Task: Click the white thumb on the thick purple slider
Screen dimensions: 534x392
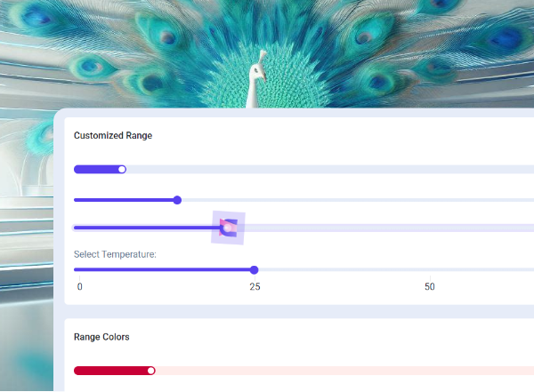Action: coord(122,169)
